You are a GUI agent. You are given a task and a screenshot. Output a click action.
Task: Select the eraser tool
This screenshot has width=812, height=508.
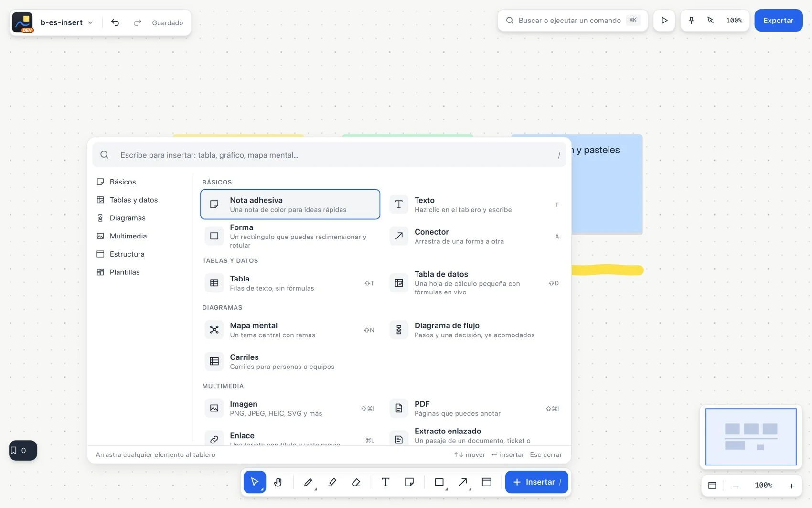coord(356,482)
